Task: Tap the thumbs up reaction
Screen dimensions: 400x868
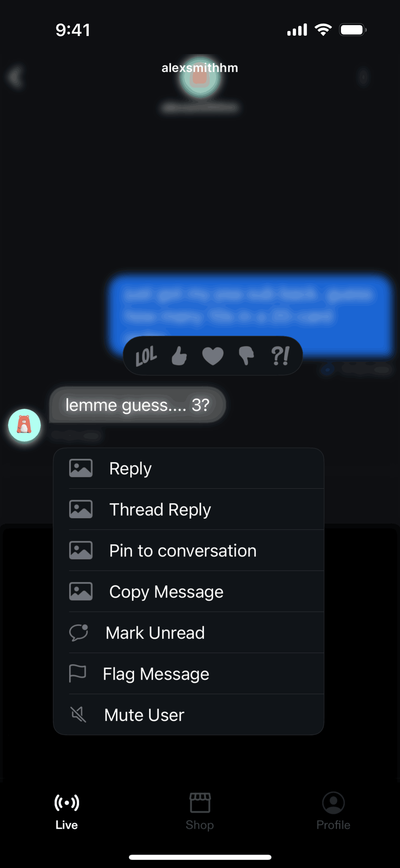Action: [x=179, y=356]
